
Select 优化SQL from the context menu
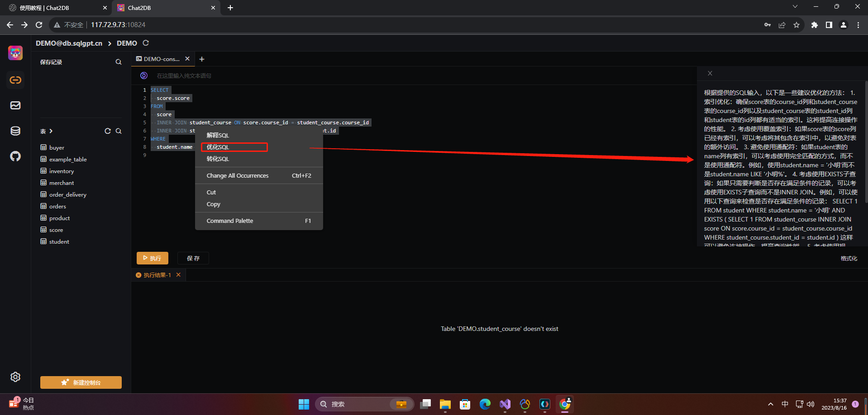(259, 147)
